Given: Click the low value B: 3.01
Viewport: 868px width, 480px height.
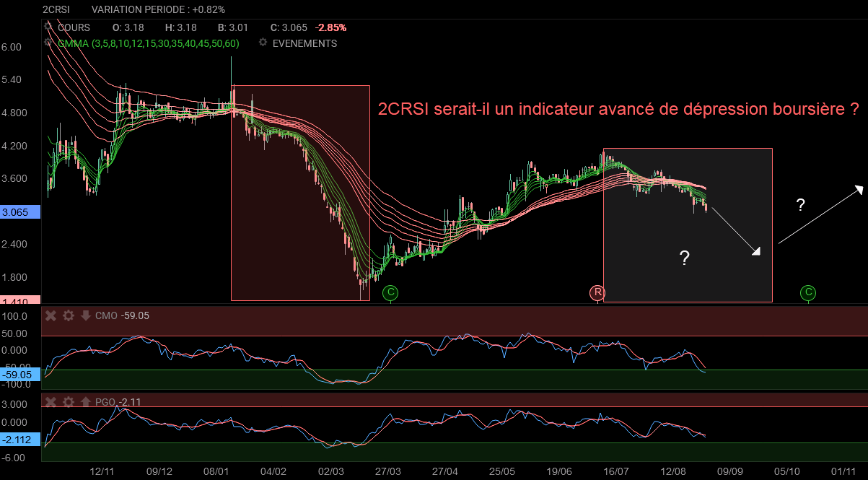Looking at the screenshot, I should 233,27.
